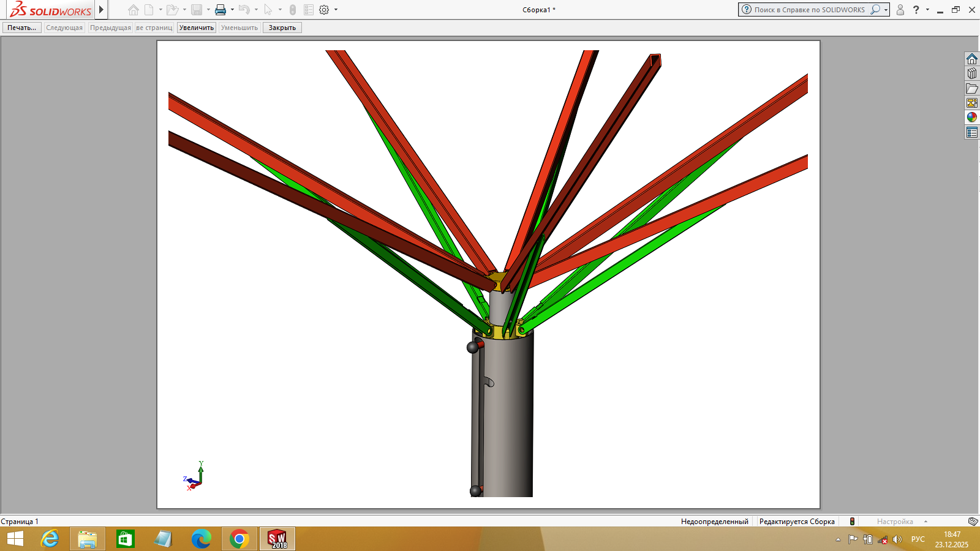The height and width of the screenshot is (551, 980).
Task: Expand the arrow next to Настройка
Action: 925,522
